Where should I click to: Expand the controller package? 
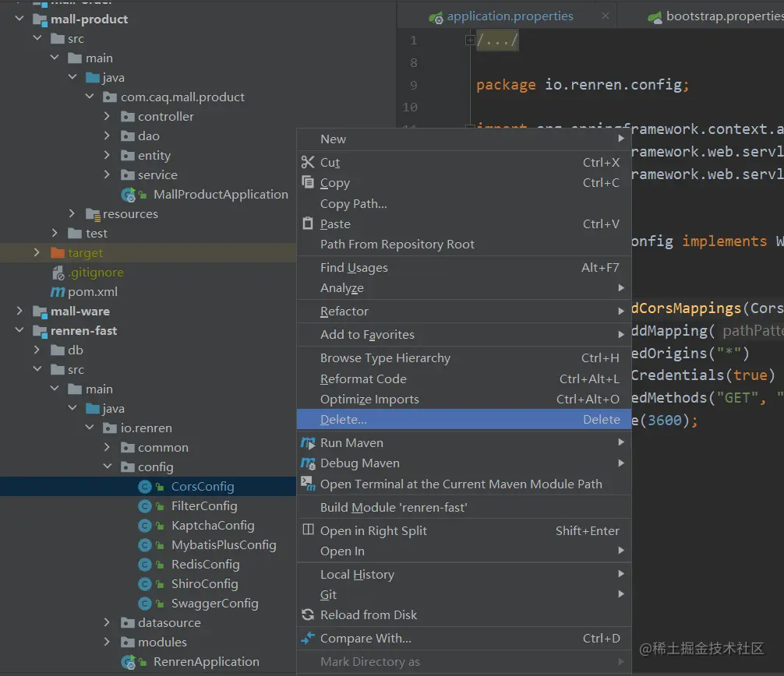click(x=107, y=116)
